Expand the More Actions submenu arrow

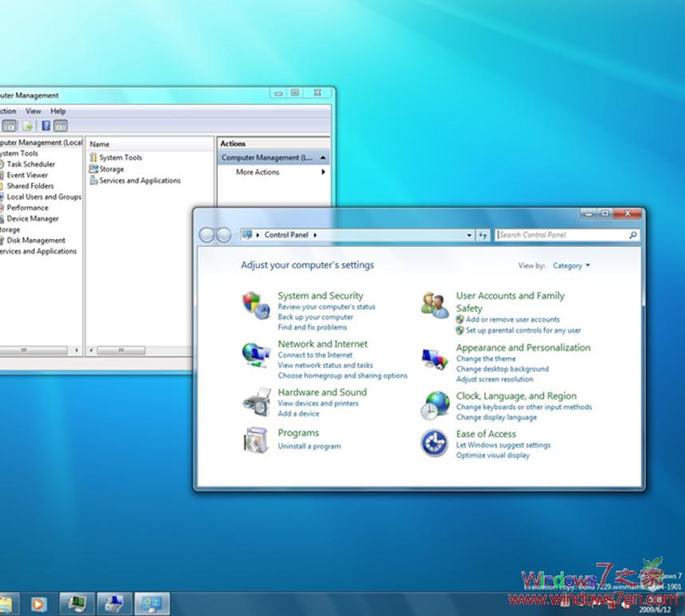(x=323, y=172)
